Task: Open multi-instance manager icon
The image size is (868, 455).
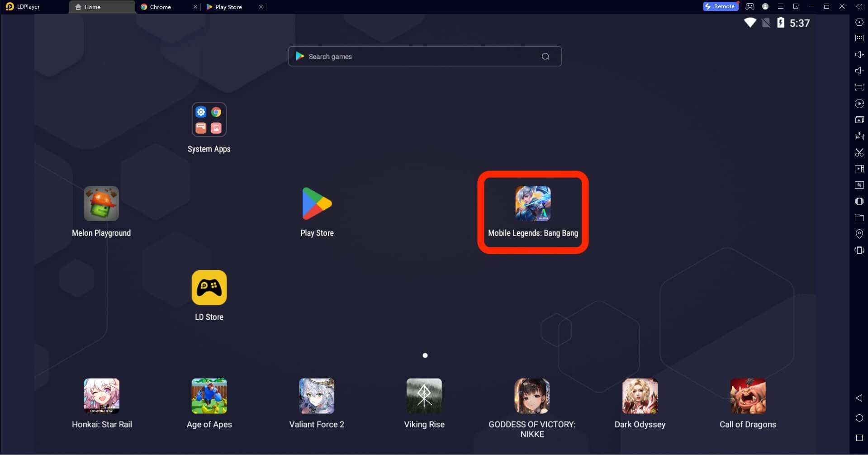Action: pyautogui.click(x=859, y=120)
